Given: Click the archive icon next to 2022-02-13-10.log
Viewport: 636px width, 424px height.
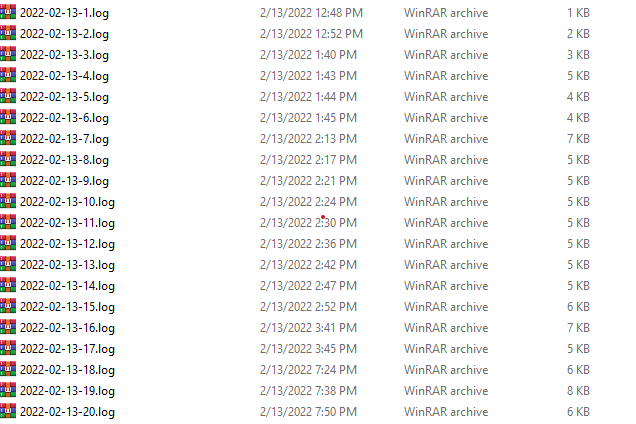Looking at the screenshot, I should point(8,201).
